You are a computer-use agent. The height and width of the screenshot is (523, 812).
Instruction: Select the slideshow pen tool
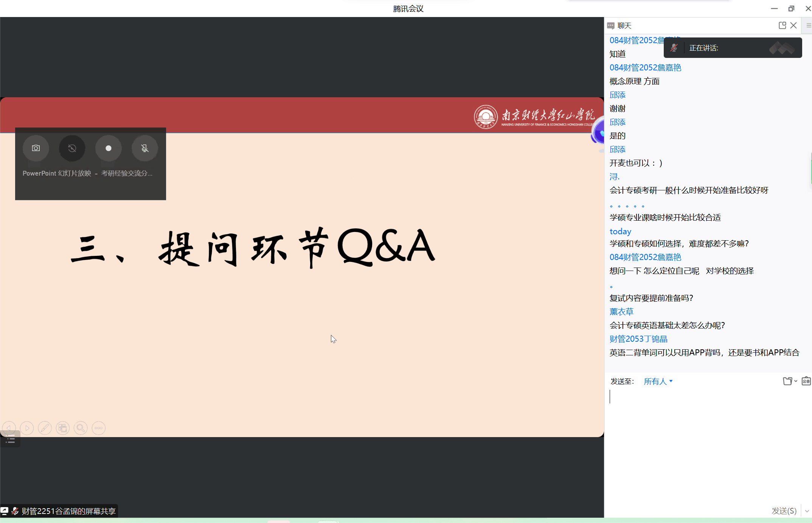(45, 428)
